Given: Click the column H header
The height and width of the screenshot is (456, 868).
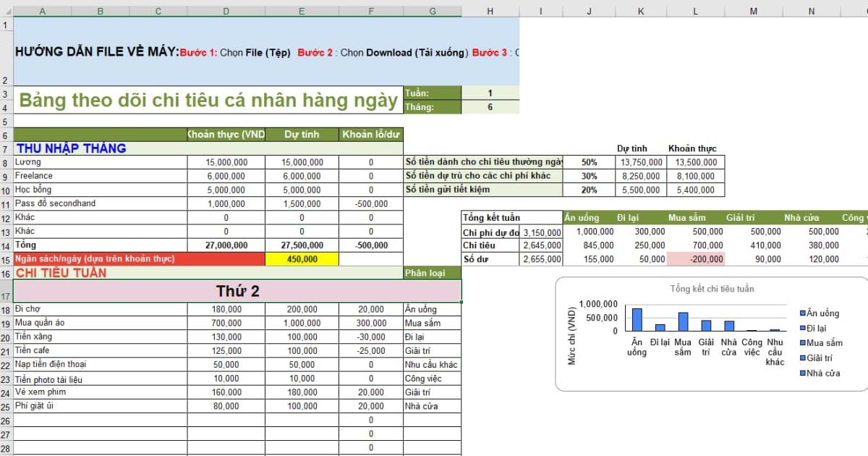Looking at the screenshot, I should pyautogui.click(x=490, y=11).
